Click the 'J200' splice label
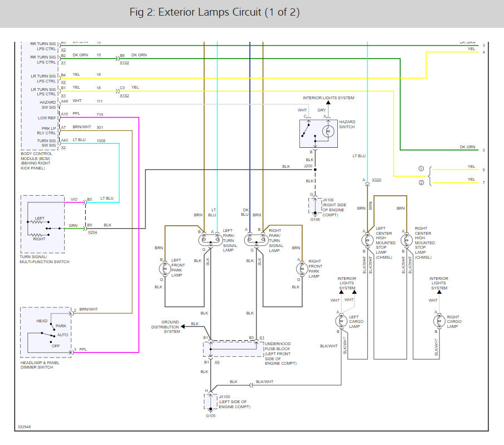 pos(308,166)
